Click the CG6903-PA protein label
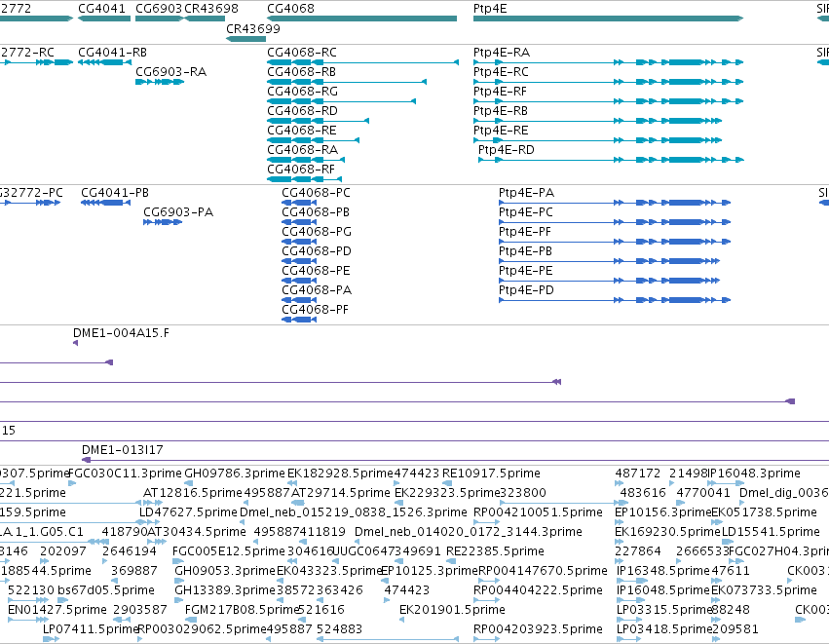 [x=178, y=212]
